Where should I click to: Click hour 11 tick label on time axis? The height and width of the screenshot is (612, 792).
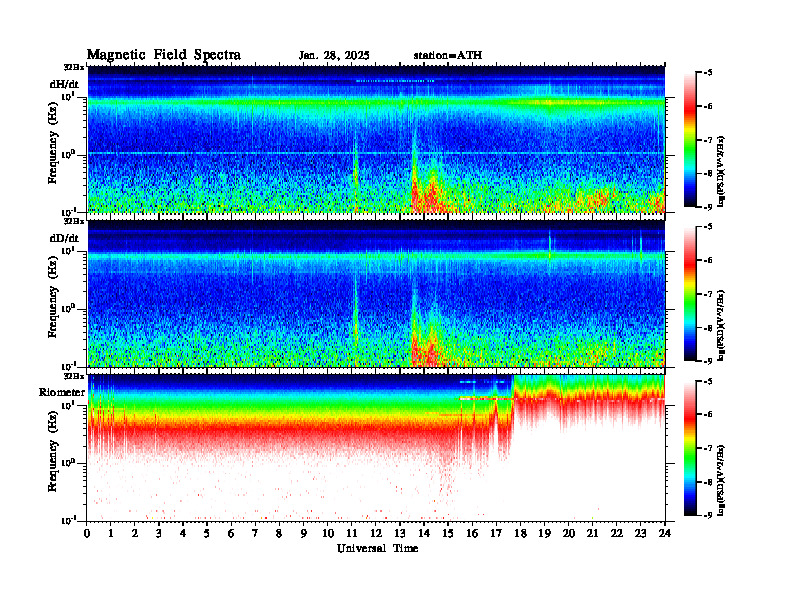pos(352,534)
